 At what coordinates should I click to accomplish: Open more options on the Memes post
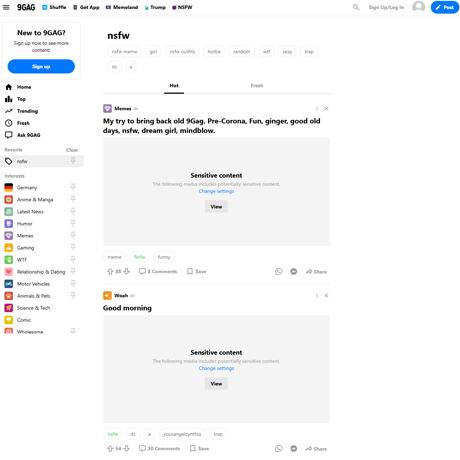pyautogui.click(x=317, y=108)
